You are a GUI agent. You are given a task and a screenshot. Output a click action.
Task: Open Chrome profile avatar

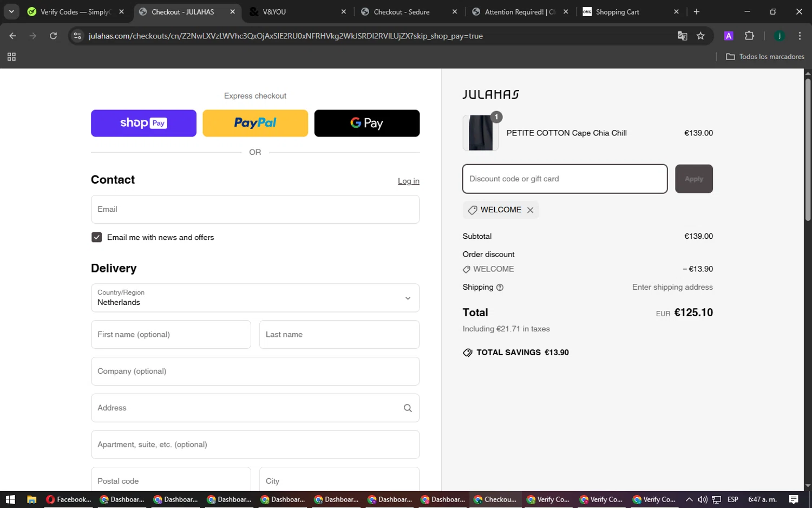(x=780, y=36)
